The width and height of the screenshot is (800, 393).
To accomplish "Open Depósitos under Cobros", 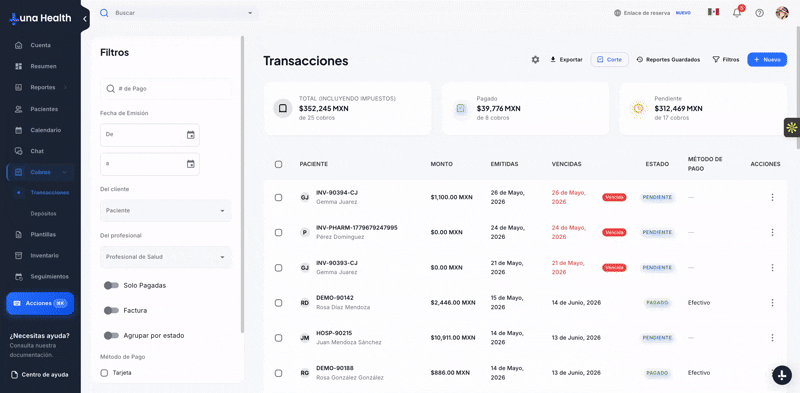I will coord(43,213).
